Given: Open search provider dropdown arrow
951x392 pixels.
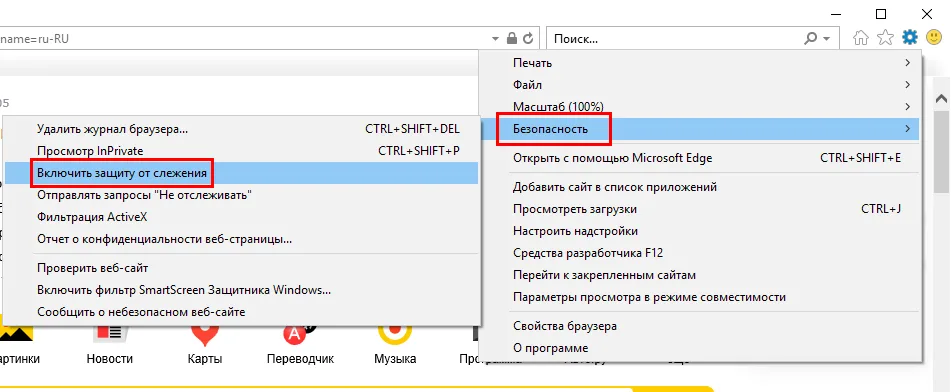Looking at the screenshot, I should click(826, 39).
